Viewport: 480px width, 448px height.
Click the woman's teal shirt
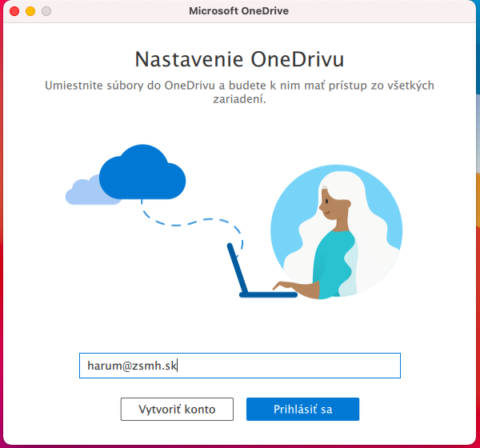[332, 263]
